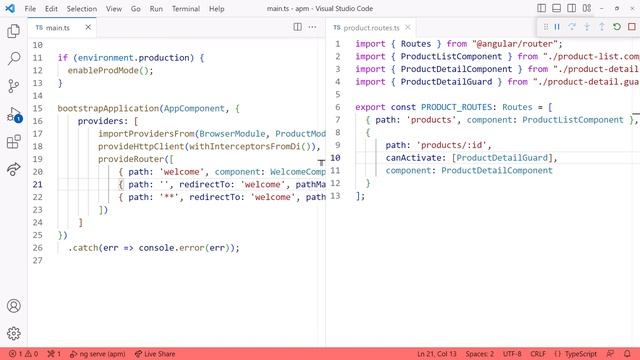The image size is (640, 360).
Task: Start Live Share from status bar
Action: [155, 354]
